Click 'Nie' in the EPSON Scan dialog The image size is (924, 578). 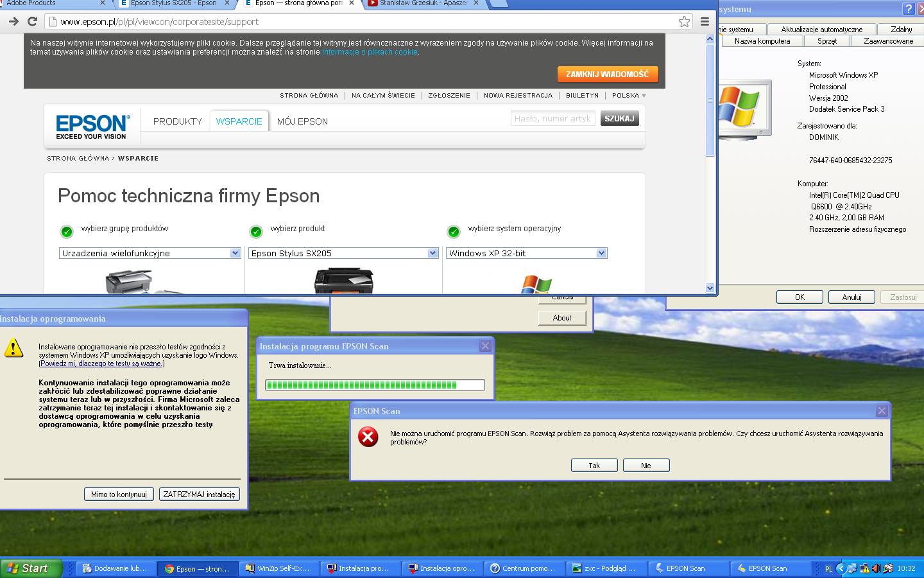[x=646, y=466]
